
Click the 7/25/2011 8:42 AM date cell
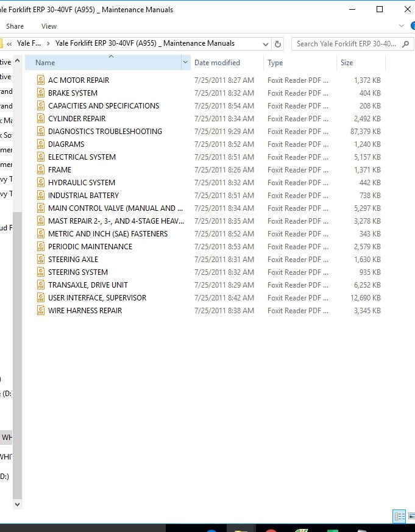[224, 298]
